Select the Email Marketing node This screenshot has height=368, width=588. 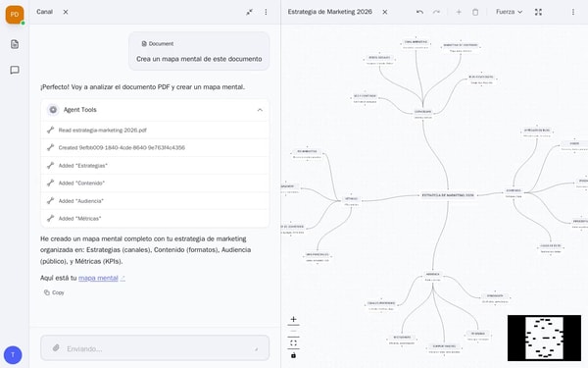416,44
